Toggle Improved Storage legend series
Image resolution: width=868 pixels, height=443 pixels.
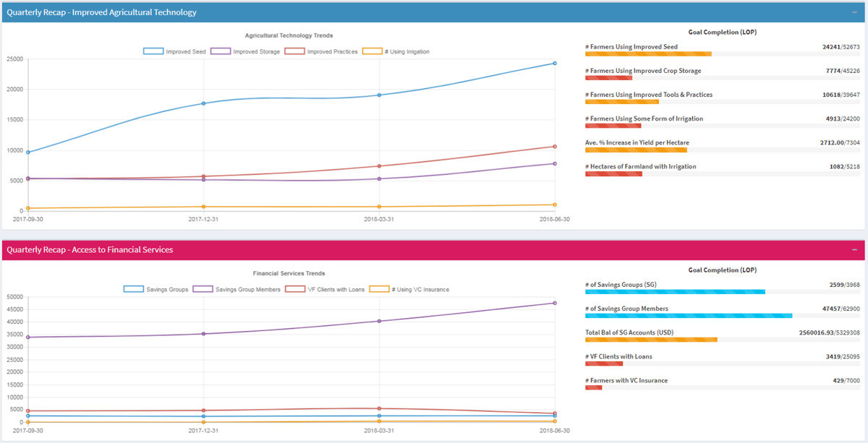pyautogui.click(x=245, y=52)
